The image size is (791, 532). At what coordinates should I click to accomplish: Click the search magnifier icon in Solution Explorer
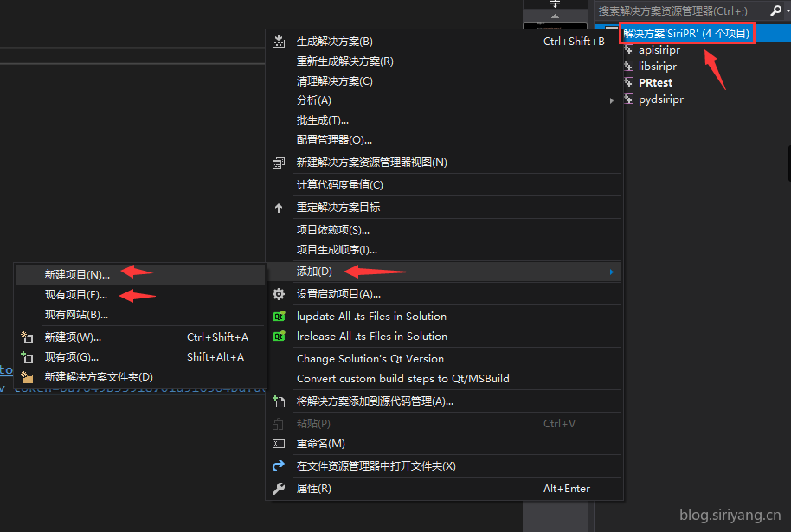(x=775, y=11)
